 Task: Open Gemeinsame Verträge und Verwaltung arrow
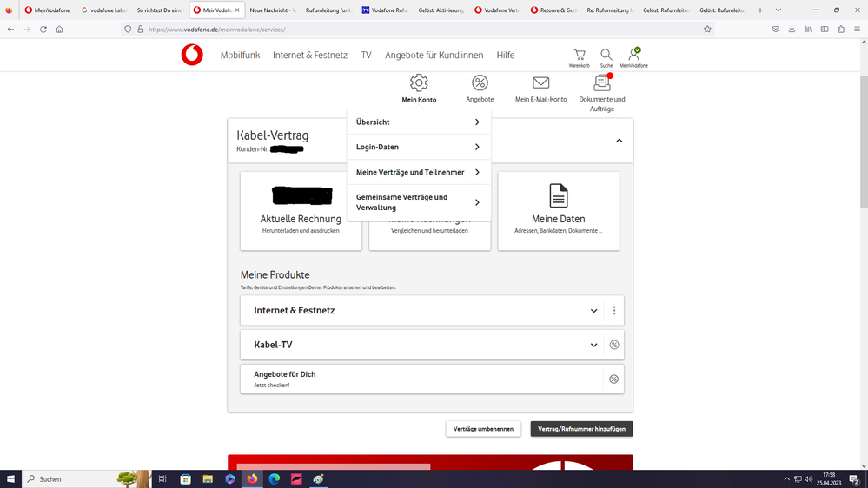[477, 202]
